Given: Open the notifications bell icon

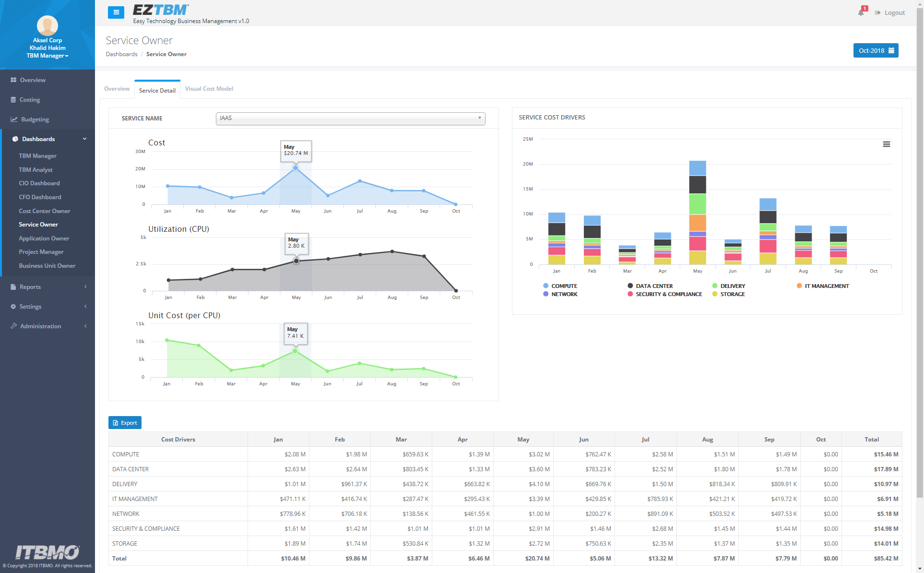Looking at the screenshot, I should click(861, 12).
